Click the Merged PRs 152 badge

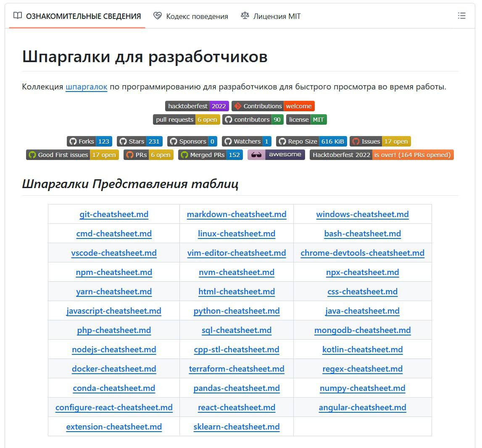pos(210,155)
